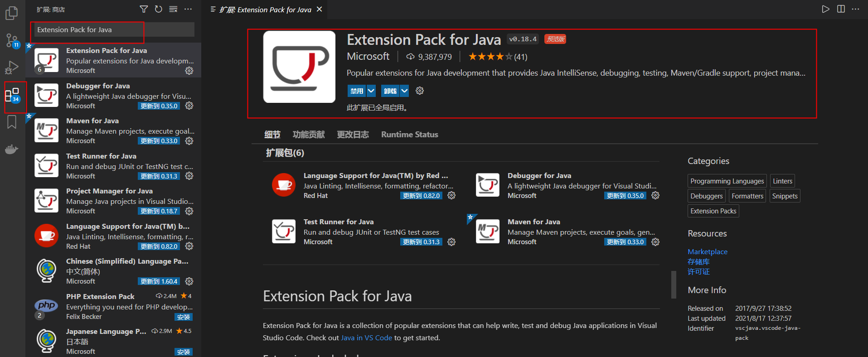The image size is (868, 357).
Task: Install the Japanese Language Pack
Action: tap(184, 352)
